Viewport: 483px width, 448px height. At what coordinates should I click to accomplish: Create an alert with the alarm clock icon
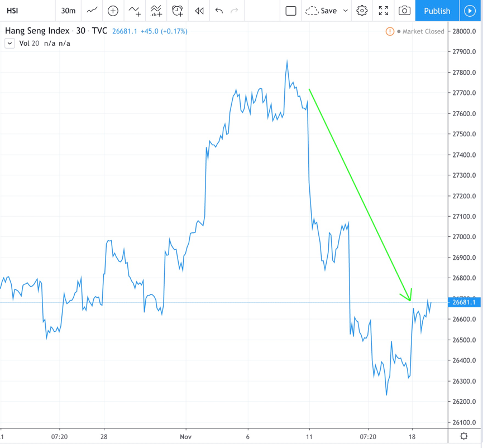pyautogui.click(x=178, y=11)
